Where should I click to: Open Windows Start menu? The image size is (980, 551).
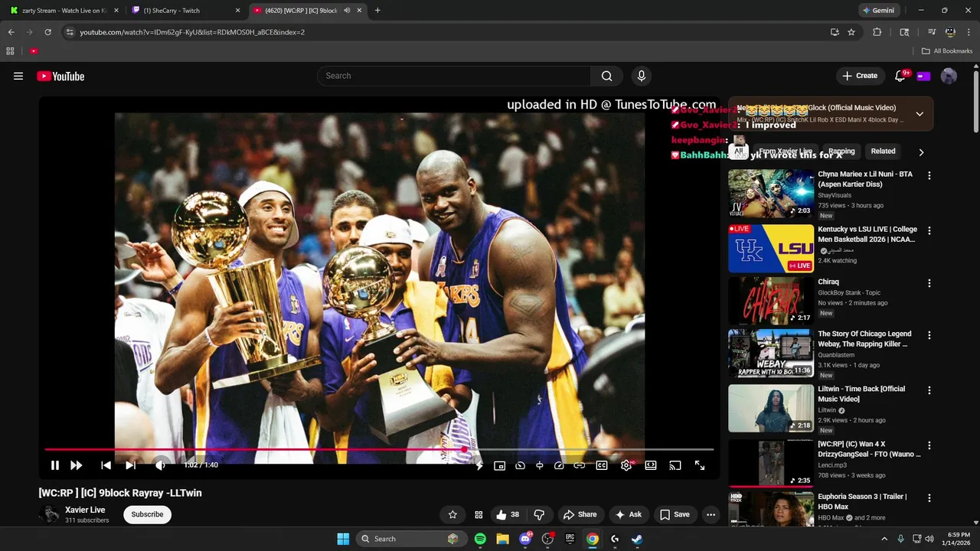(x=343, y=539)
